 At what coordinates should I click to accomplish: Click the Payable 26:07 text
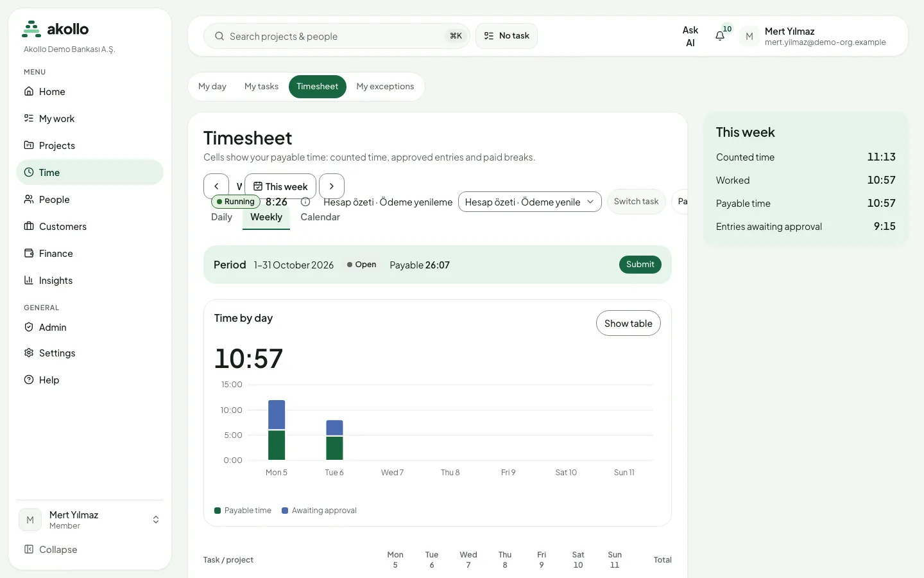coord(420,265)
